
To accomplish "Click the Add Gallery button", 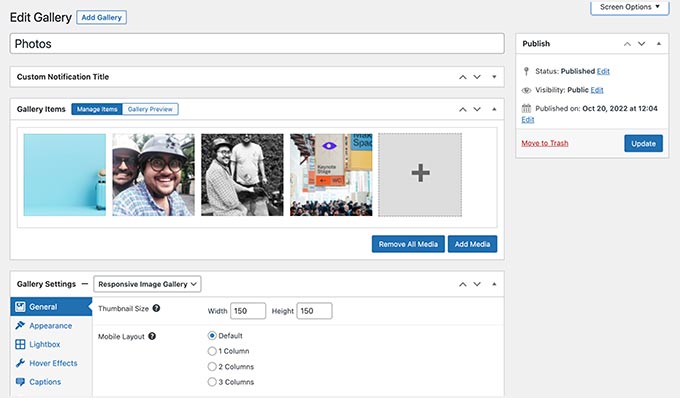I will click(x=101, y=17).
